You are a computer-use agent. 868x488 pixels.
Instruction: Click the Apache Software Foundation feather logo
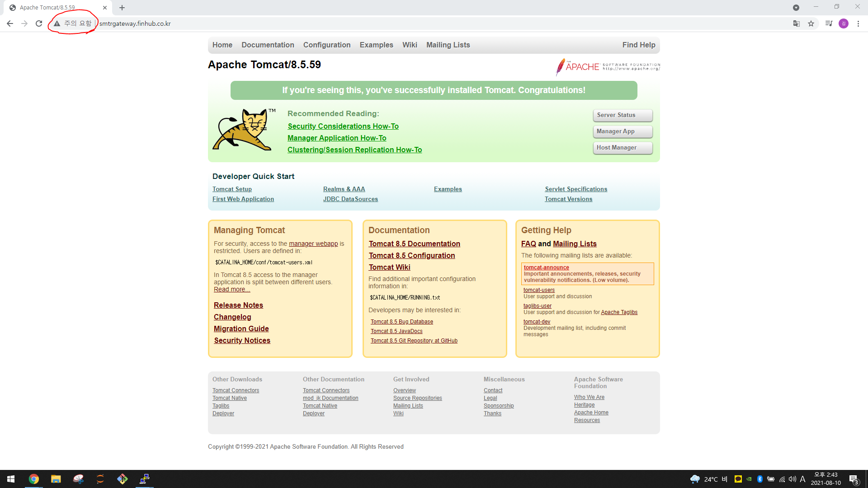pyautogui.click(x=608, y=67)
